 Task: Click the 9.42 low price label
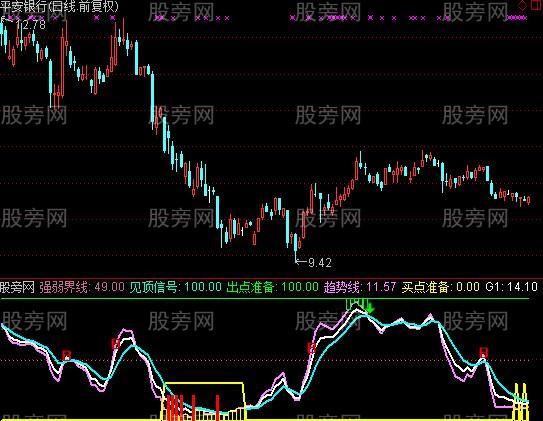[320, 263]
